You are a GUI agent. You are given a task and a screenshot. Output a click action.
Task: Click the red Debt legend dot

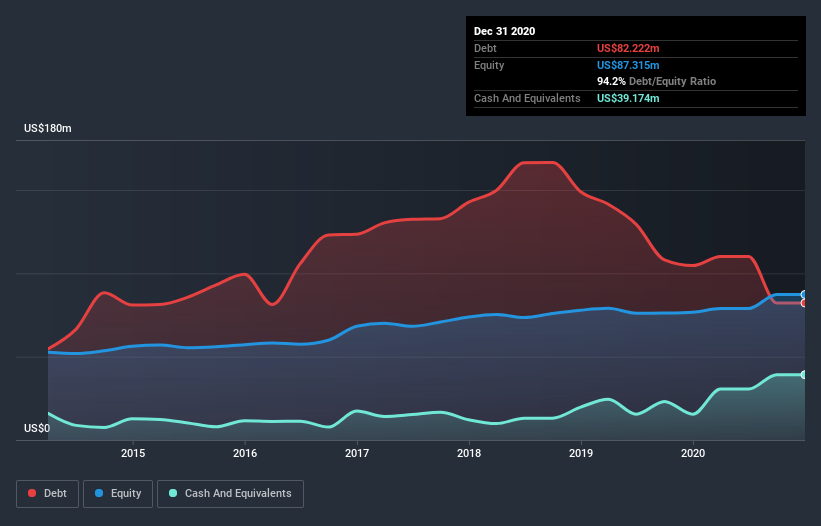[32, 493]
